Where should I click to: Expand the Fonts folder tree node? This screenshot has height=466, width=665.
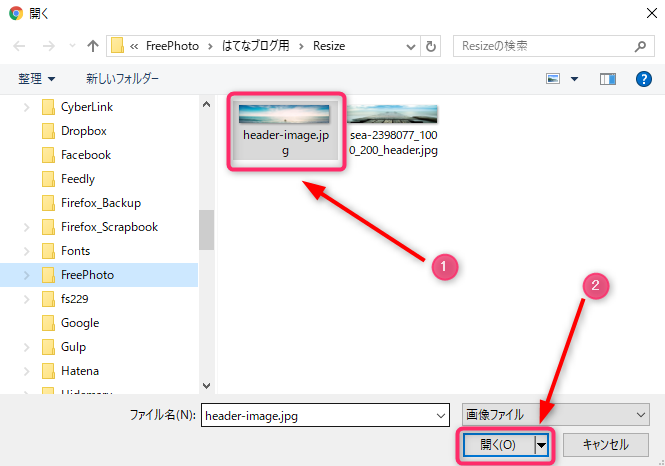[26, 251]
